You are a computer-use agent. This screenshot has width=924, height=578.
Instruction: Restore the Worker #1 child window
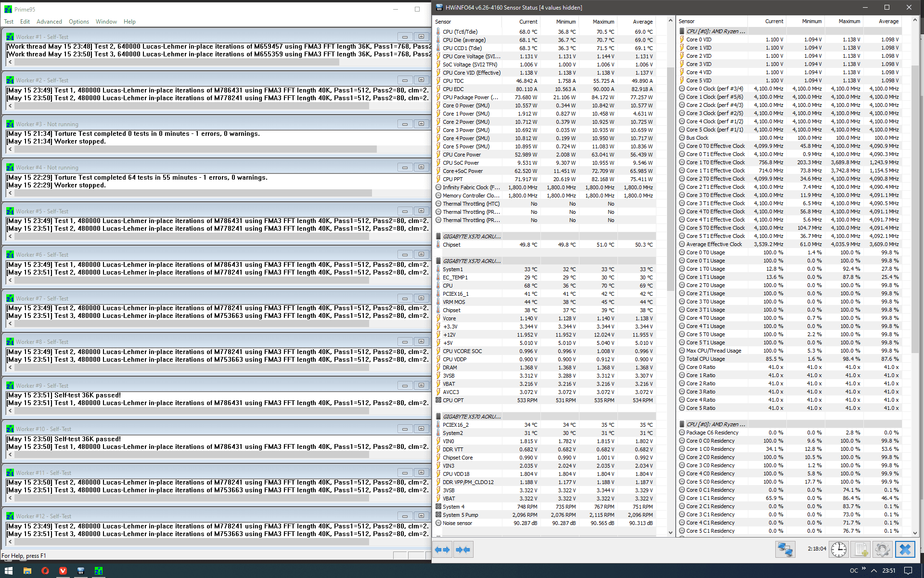pos(421,37)
